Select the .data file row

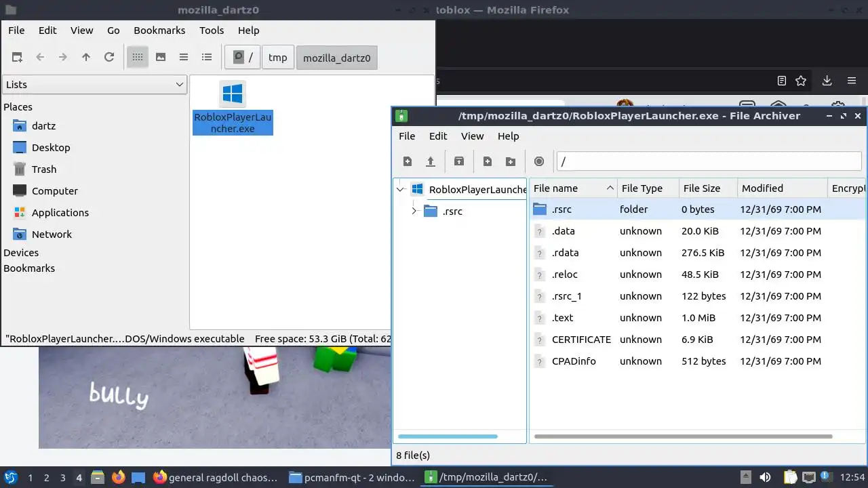click(698, 231)
